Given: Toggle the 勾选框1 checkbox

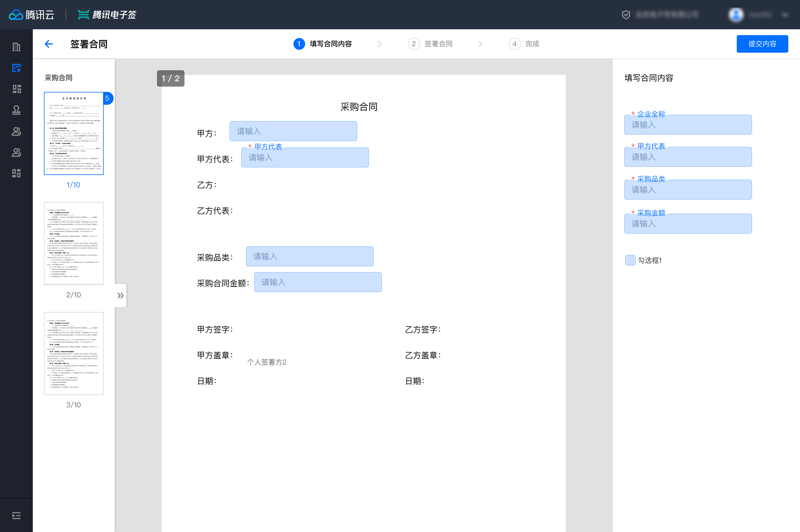Looking at the screenshot, I should pos(630,260).
